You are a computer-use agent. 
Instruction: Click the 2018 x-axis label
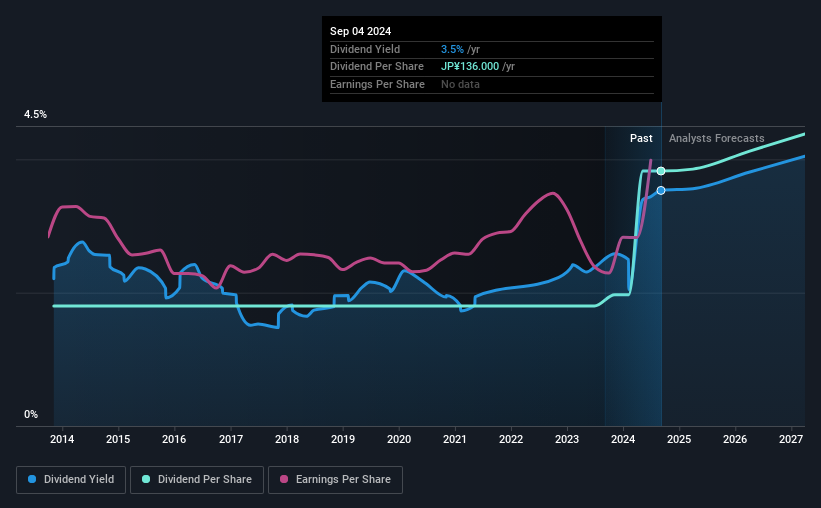(287, 439)
